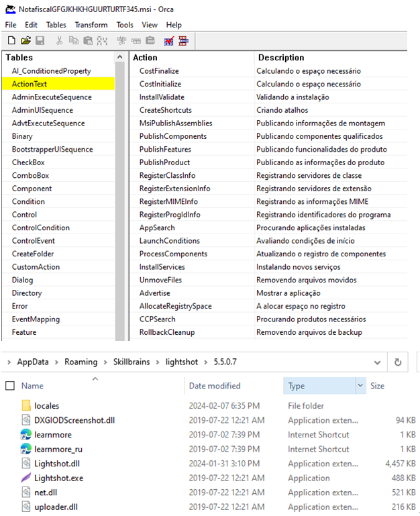
Task: Toggle the select-all checkbox beside Name
Action: click(10, 386)
